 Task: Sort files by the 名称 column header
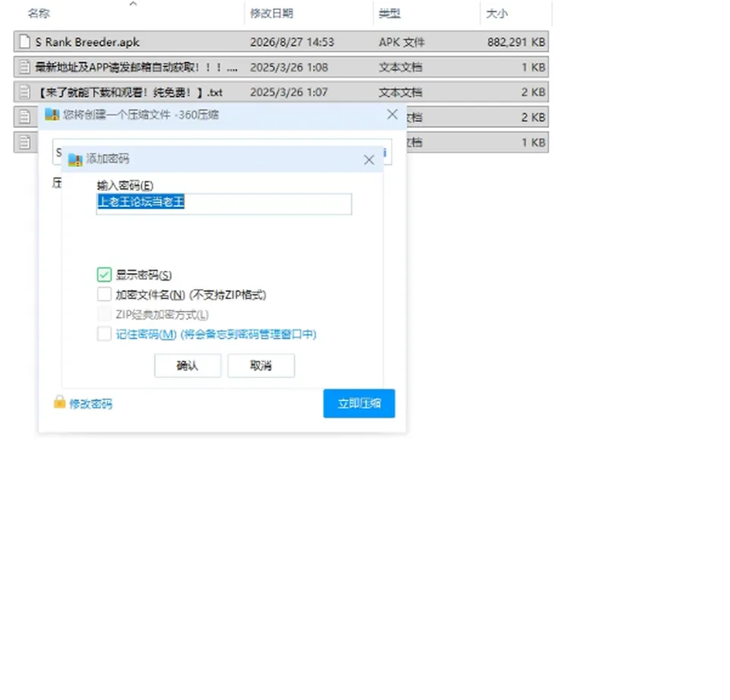[x=39, y=14]
